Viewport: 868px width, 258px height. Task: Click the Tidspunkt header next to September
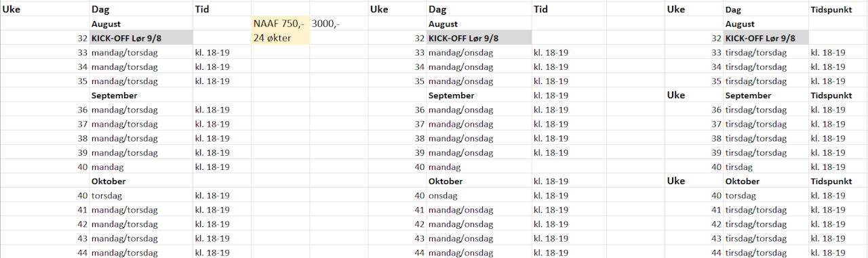point(837,95)
